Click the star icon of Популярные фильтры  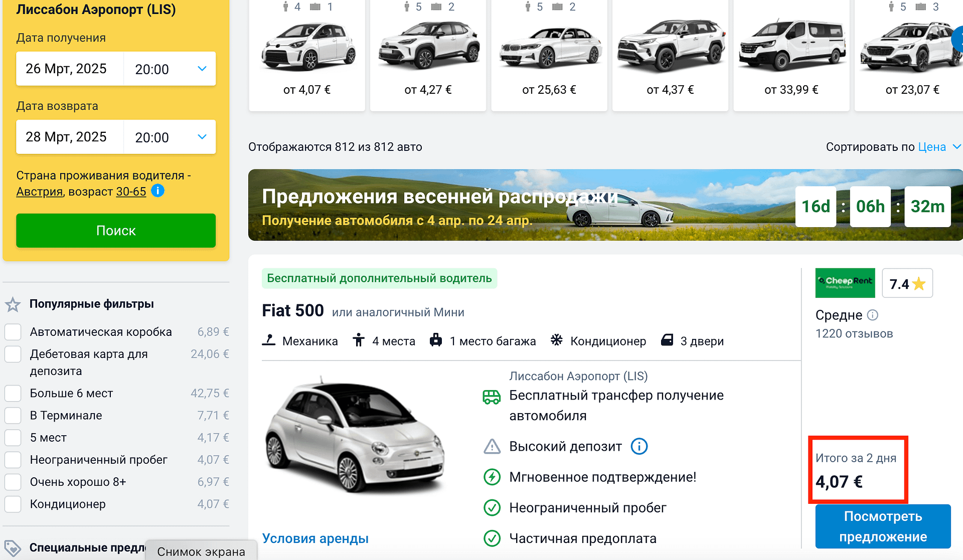(x=13, y=304)
